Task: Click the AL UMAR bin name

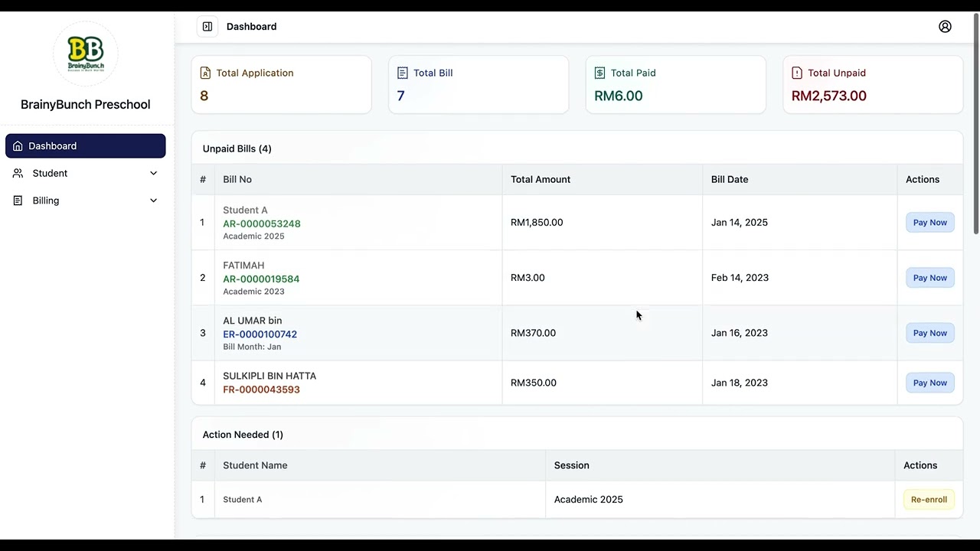Action: (x=253, y=321)
